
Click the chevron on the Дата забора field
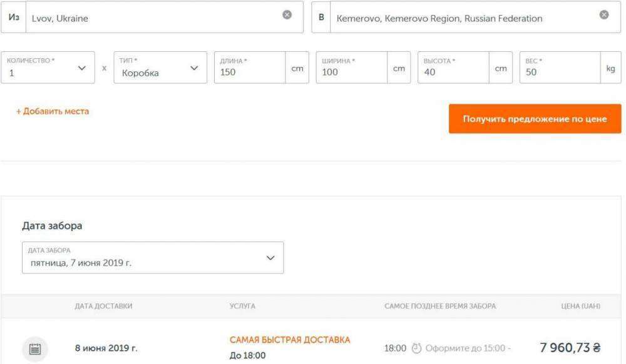coord(269,257)
